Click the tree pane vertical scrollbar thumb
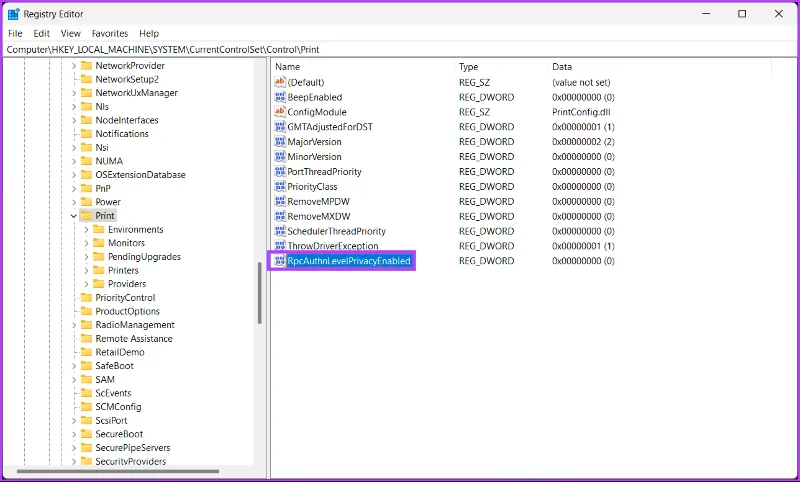800x482 pixels. coord(259,294)
